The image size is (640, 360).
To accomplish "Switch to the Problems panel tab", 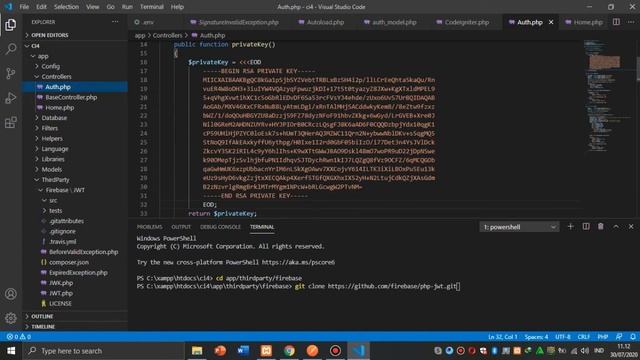I will click(x=149, y=227).
